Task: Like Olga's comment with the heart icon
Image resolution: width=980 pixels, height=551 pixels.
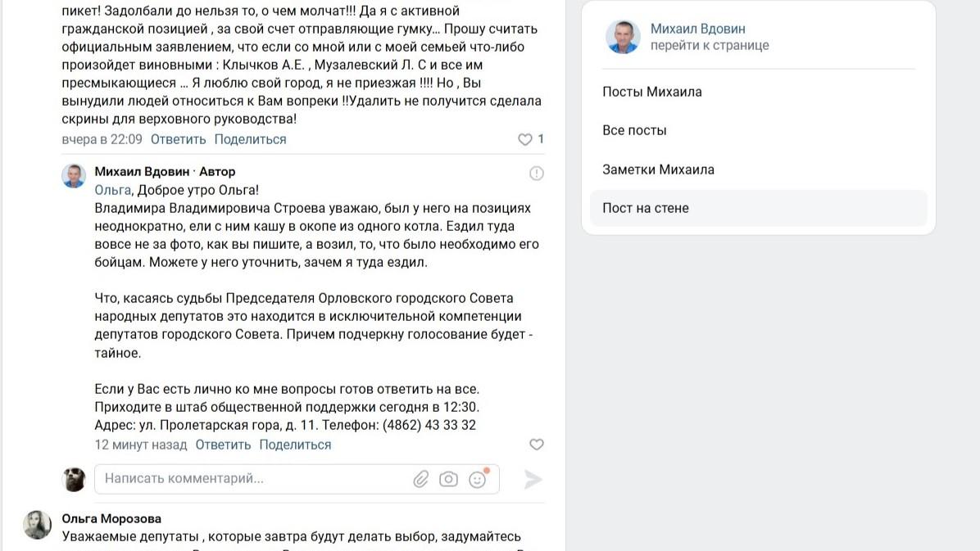Action: [525, 139]
